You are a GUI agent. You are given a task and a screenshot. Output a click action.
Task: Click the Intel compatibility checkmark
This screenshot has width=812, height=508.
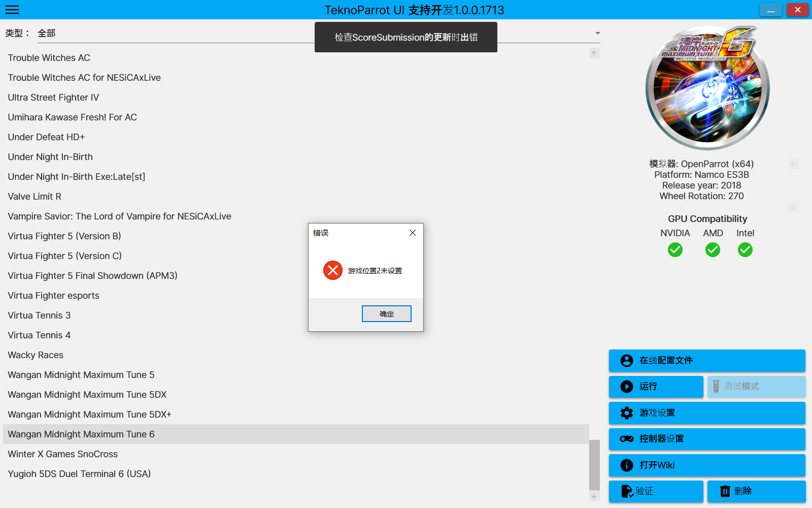pyautogui.click(x=745, y=250)
